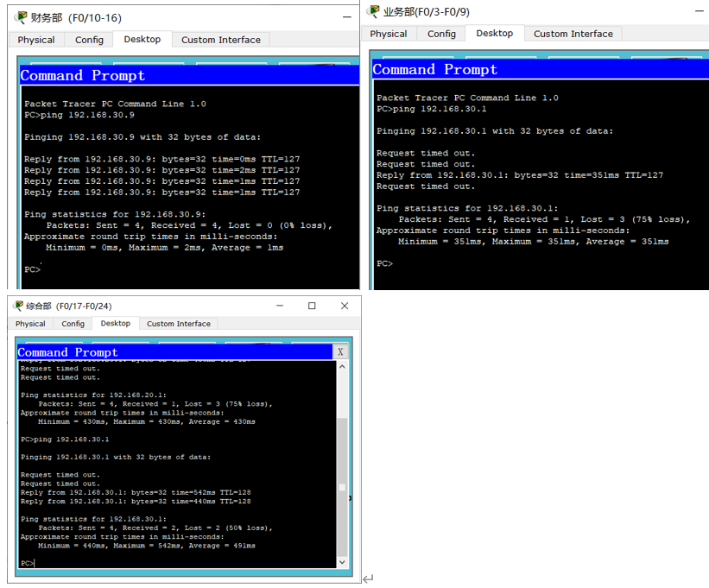The height and width of the screenshot is (588, 709).
Task: Click title text '业务部(F0/3-F0/9)'
Action: (427, 12)
